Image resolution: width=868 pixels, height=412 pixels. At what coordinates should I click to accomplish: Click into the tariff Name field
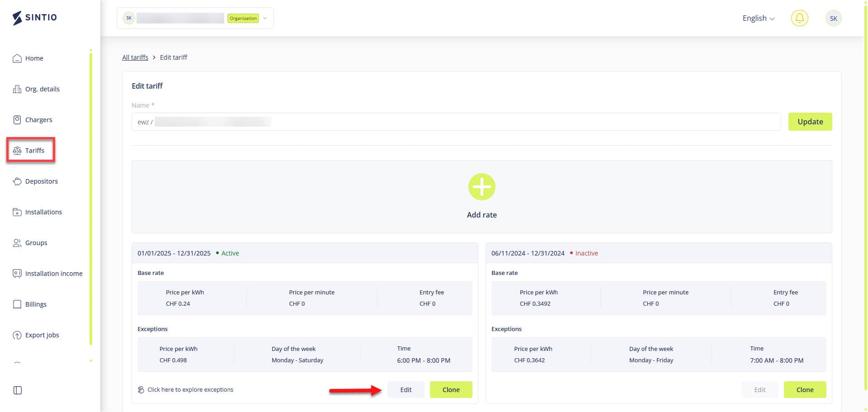pyautogui.click(x=452, y=122)
